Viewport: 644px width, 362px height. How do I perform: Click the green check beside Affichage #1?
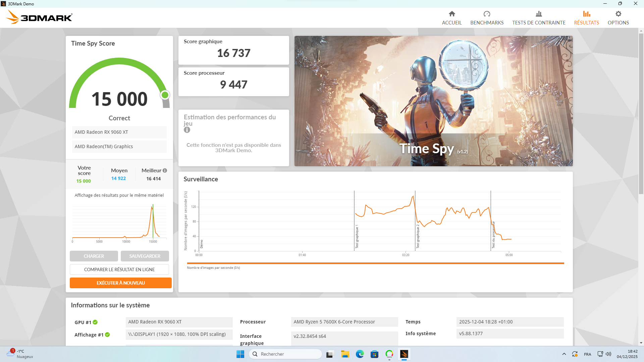point(107,335)
